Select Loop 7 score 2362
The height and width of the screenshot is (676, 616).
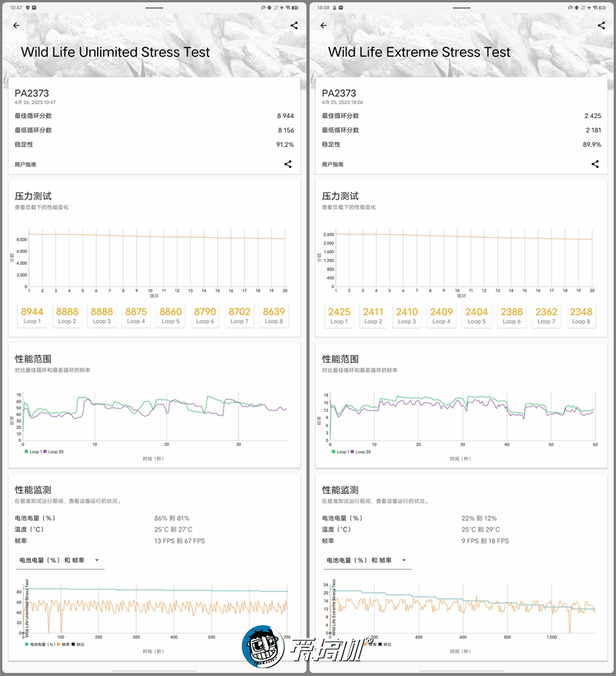[x=546, y=315]
